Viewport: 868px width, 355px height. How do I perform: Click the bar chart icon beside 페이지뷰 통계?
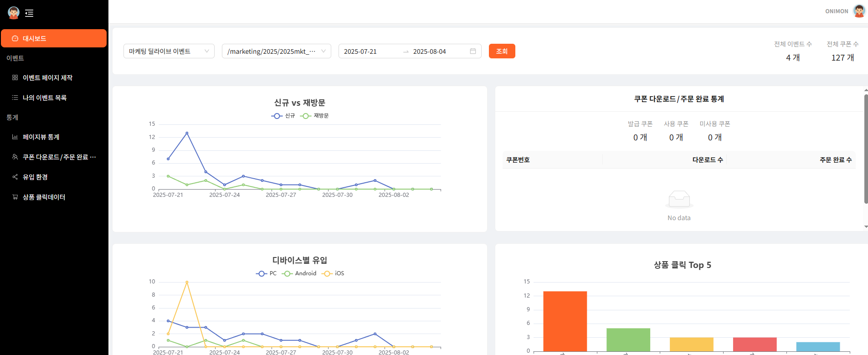click(x=15, y=137)
